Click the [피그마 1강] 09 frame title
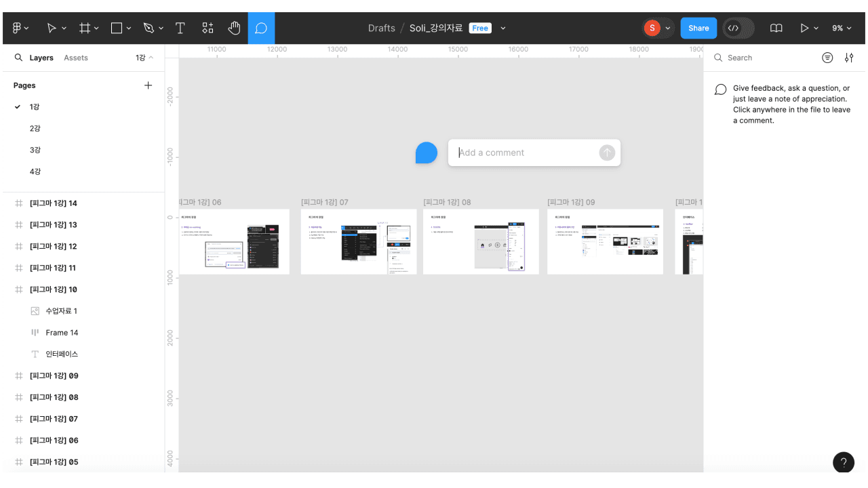Image resolution: width=868 pixels, height=488 pixels. point(571,202)
